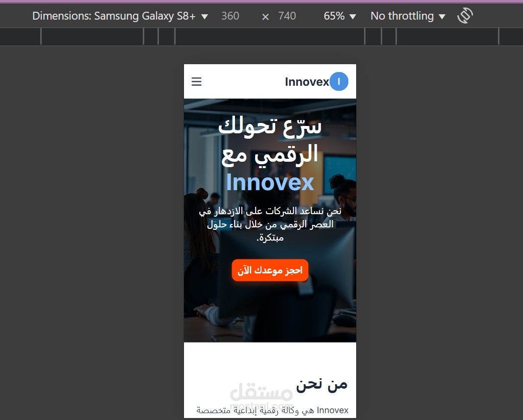
Task: Click the blue Innovex logo circle
Action: pos(339,81)
